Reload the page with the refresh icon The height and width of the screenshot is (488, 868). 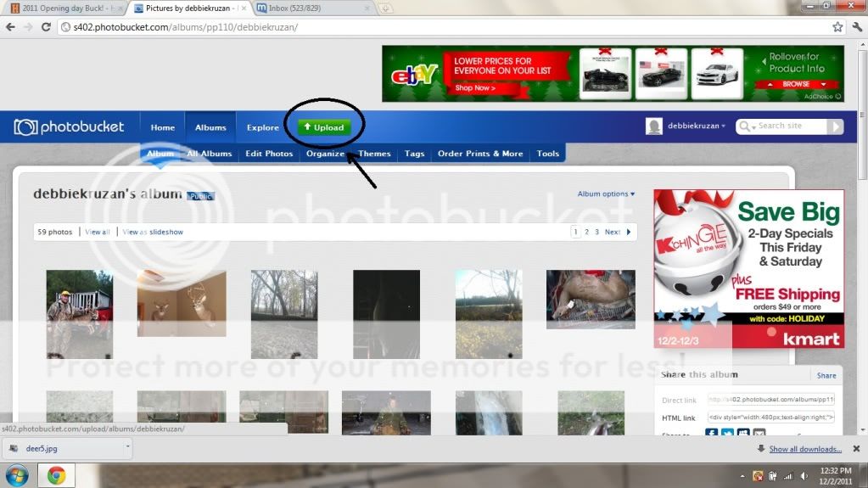(x=47, y=27)
